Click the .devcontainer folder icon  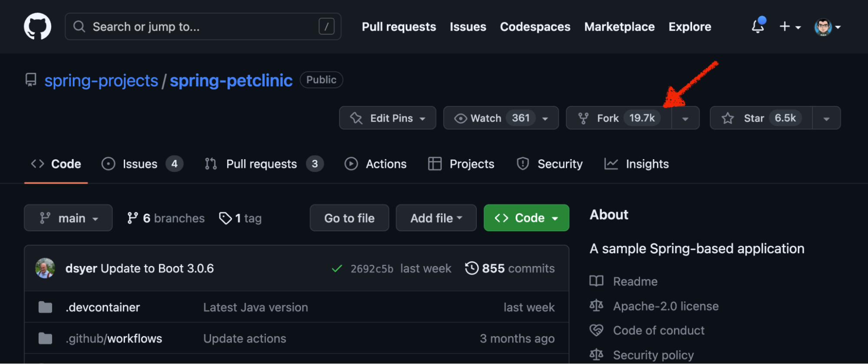(x=45, y=307)
